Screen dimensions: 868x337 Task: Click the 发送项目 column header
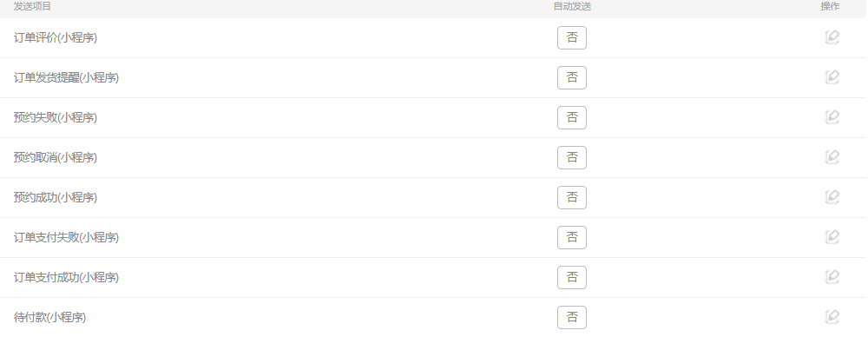pyautogui.click(x=32, y=6)
